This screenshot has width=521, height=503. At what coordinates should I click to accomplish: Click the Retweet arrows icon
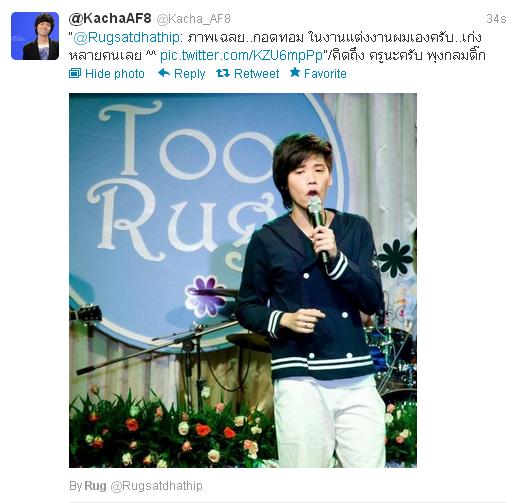223,73
